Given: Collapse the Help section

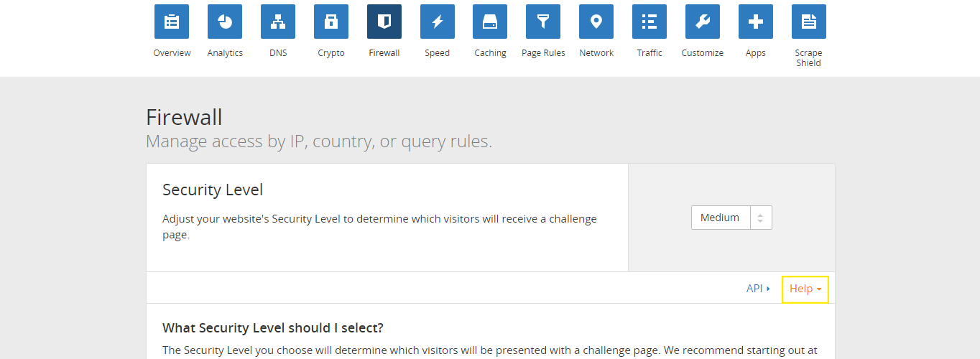Looking at the screenshot, I should tap(805, 289).
